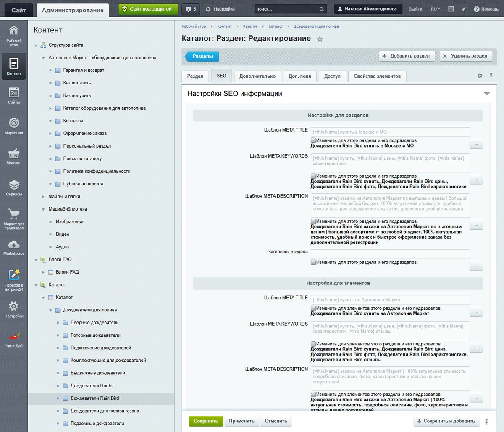The image size is (504, 432).
Task: Enable change checkbox under section META TITLE
Action: 313,140
